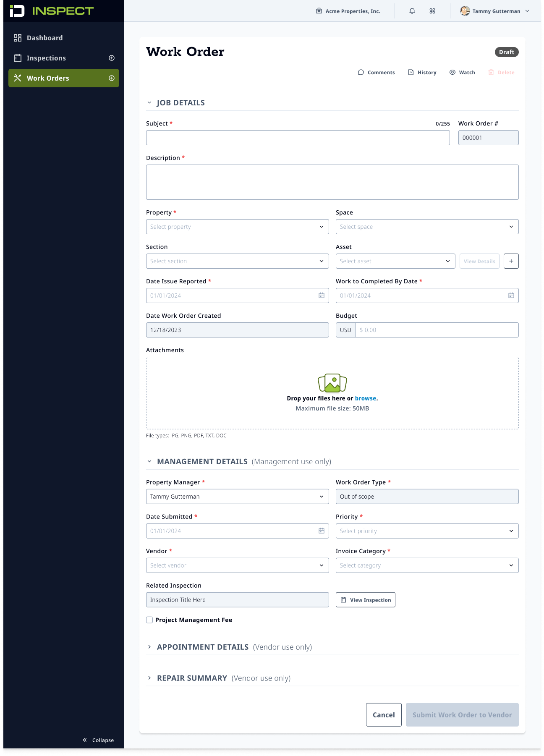Go to Dashboard in sidebar
544x756 pixels.
pyautogui.click(x=64, y=38)
